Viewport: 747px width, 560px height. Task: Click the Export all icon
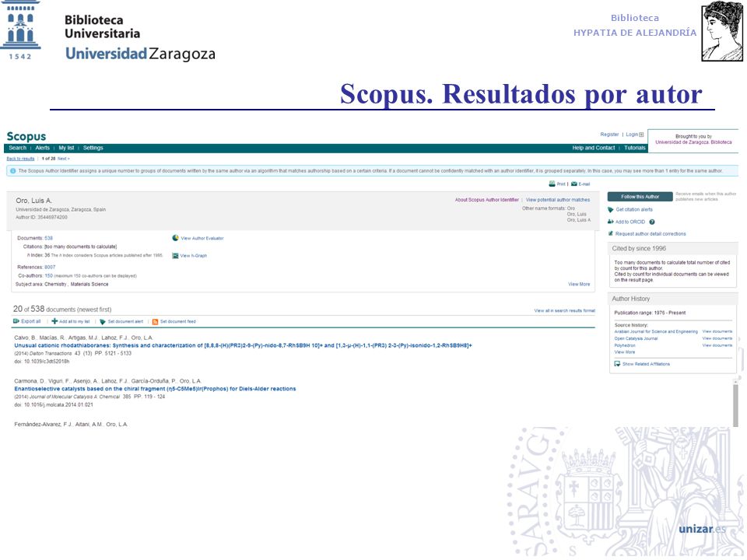click(16, 321)
